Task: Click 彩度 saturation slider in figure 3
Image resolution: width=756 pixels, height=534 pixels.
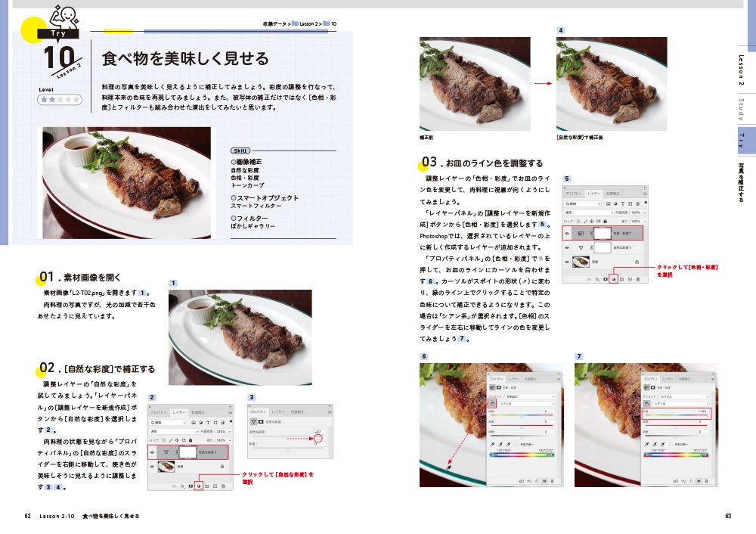Action: pyautogui.click(x=287, y=449)
